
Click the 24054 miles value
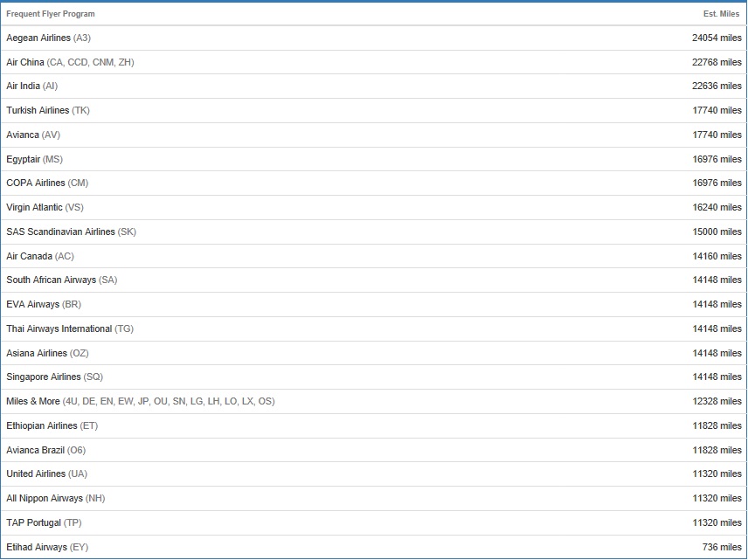point(717,38)
